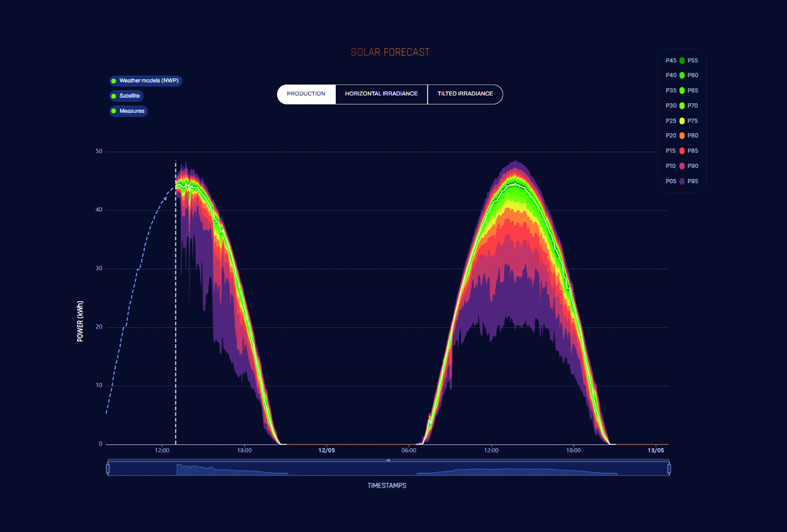Grab the right handle of the range slider
The image size is (787, 532).
[669, 469]
